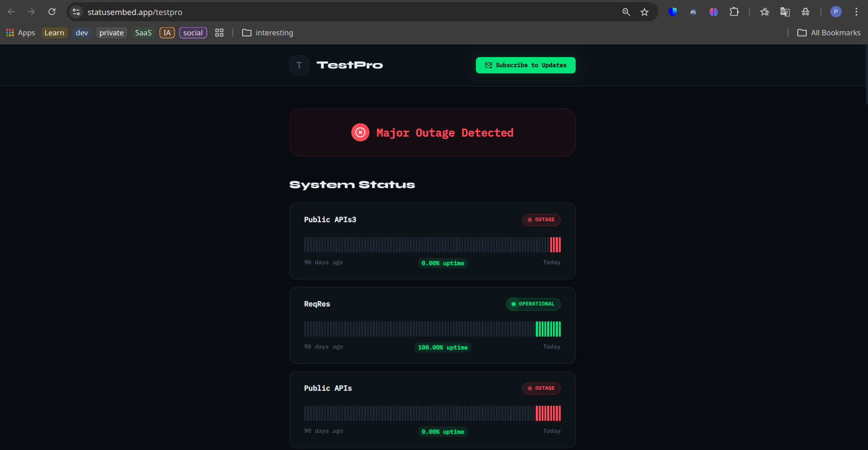Open the interesting bookmarks folder
Image resolution: width=868 pixels, height=450 pixels.
[x=268, y=33]
